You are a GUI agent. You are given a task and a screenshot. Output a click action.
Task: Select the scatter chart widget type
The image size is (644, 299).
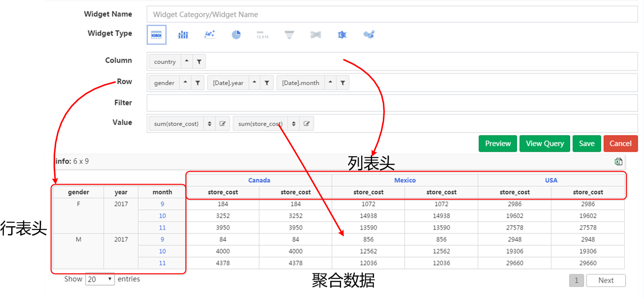210,34
